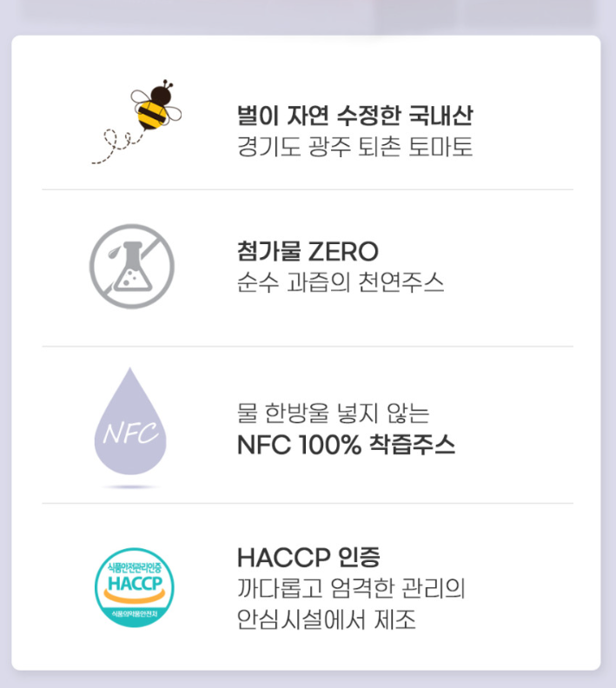Click the divider below the bee section
Viewport: 616px width, 688px height.
tap(308, 189)
